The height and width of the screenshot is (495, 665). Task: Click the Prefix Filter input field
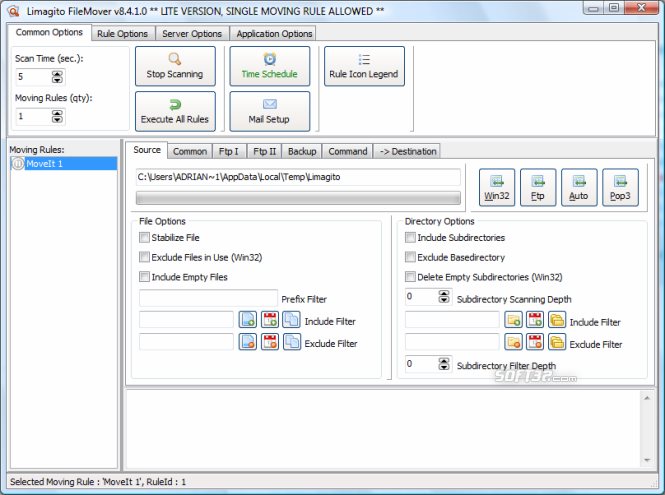208,298
